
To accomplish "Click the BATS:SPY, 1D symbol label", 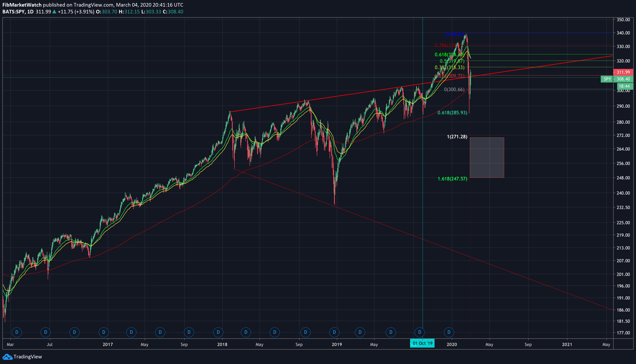I will (18, 12).
